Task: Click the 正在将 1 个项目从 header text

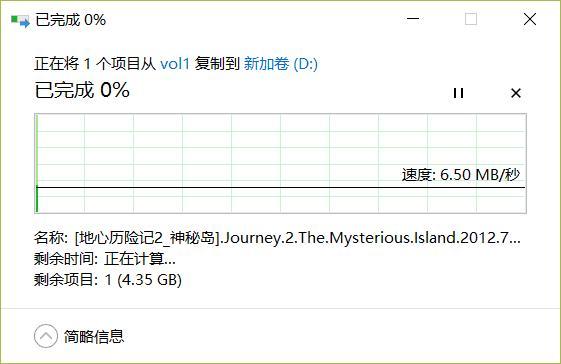Action: (x=95, y=64)
